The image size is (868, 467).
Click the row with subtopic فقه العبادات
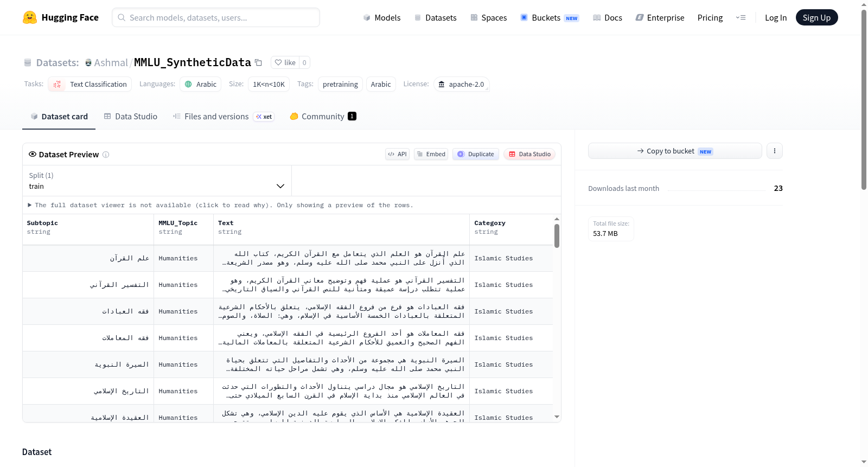click(x=288, y=311)
